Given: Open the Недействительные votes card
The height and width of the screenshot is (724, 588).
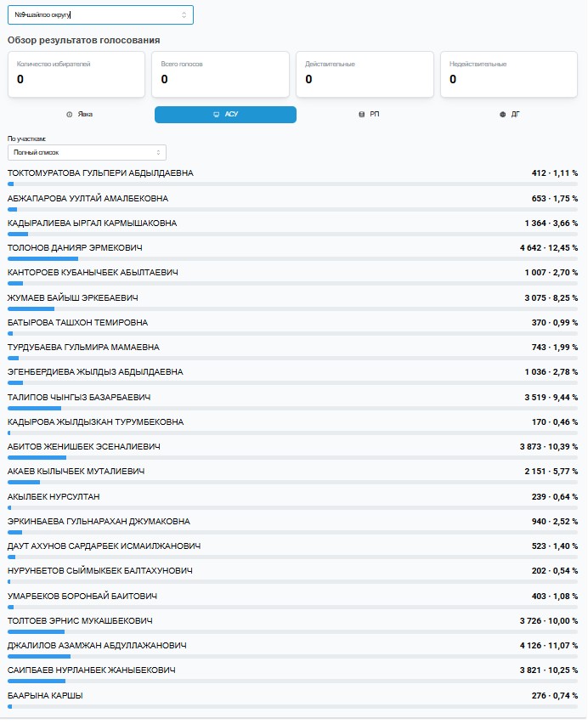Looking at the screenshot, I should 509,74.
